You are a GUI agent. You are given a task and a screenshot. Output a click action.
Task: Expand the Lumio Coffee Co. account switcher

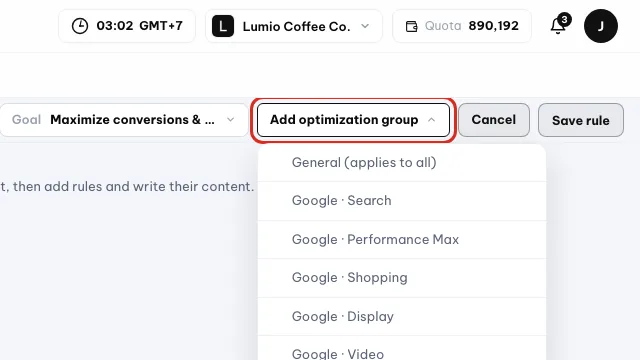tap(294, 26)
